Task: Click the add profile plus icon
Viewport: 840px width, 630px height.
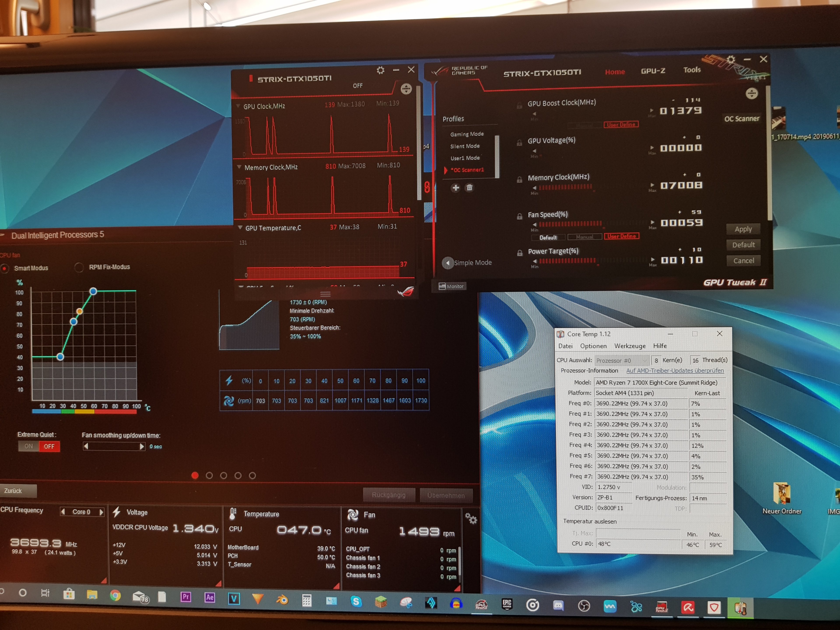Action: [456, 188]
